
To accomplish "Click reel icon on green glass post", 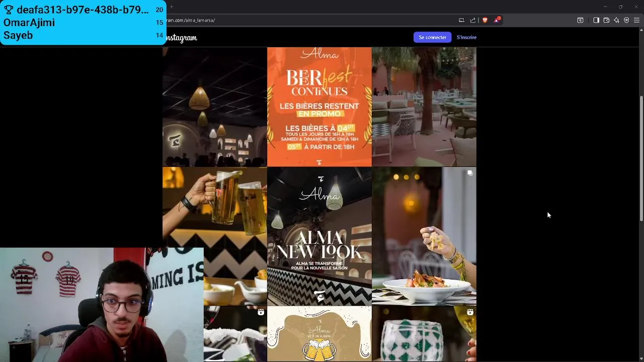I will 470,312.
